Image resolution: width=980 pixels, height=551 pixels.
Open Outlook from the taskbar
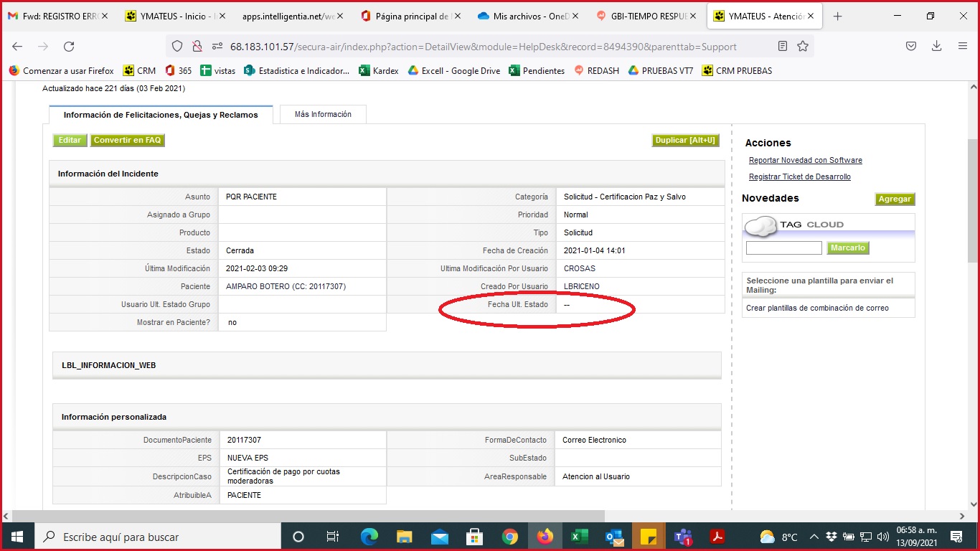point(614,536)
